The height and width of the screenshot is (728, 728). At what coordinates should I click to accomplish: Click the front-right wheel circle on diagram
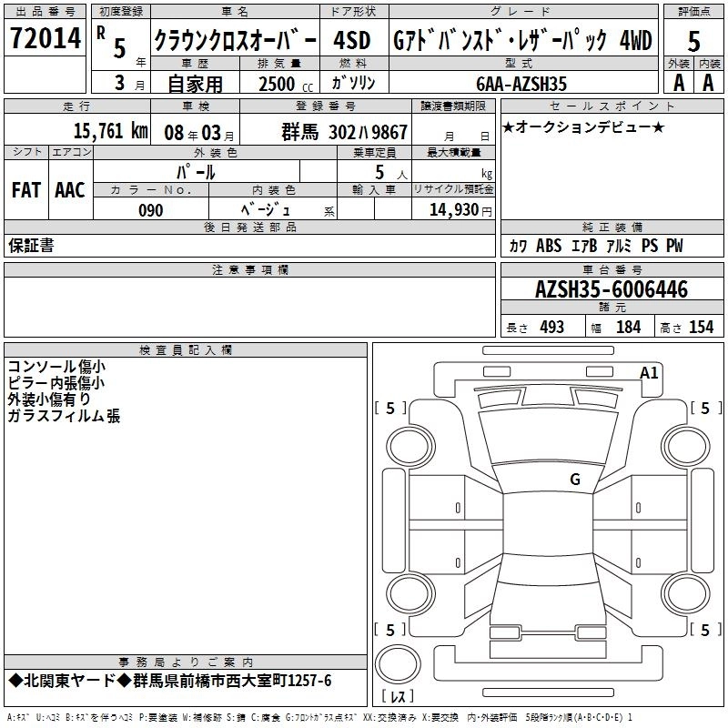click(685, 447)
